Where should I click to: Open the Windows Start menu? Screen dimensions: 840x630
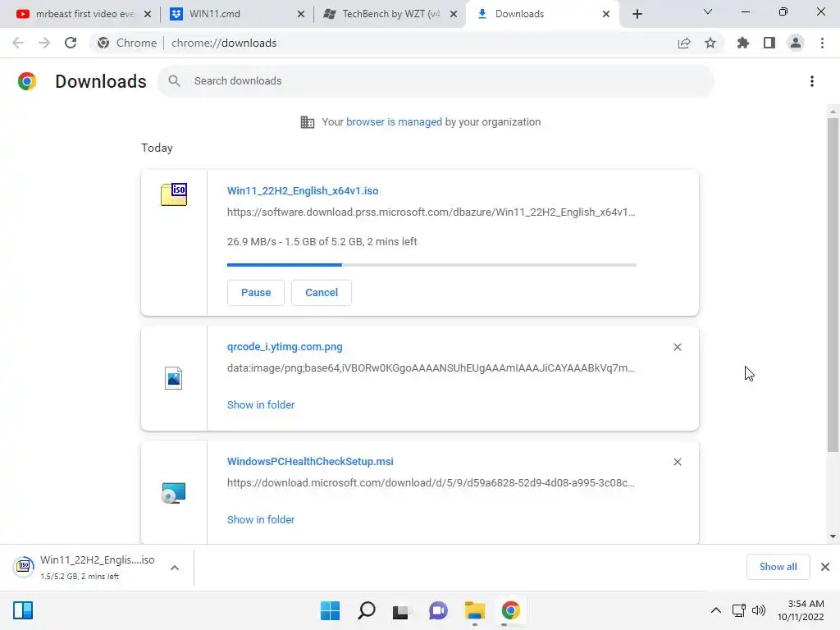click(x=330, y=610)
